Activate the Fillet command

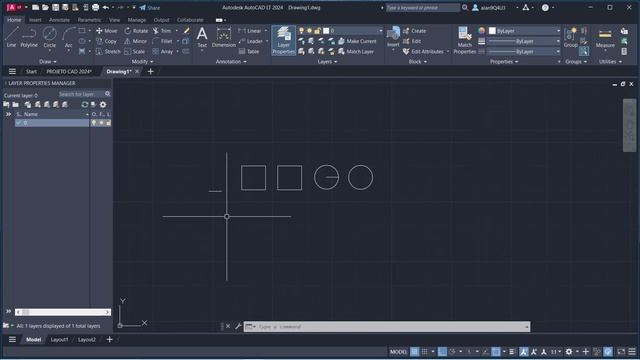point(162,41)
